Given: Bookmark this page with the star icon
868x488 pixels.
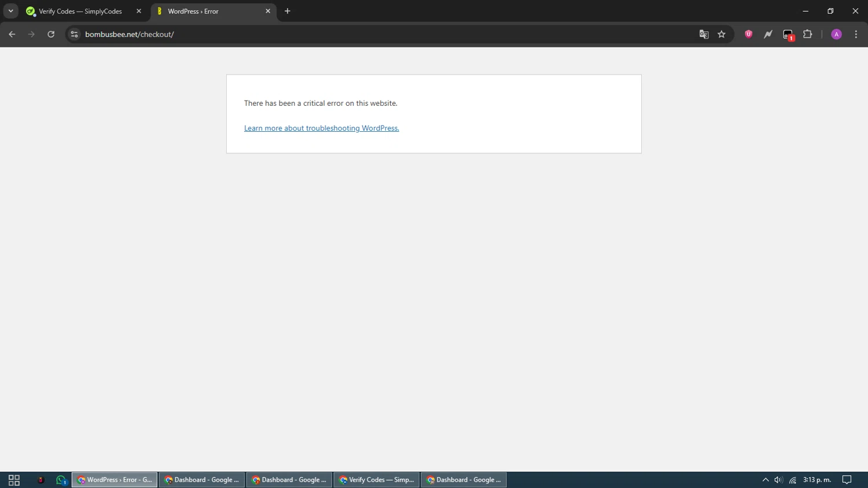Looking at the screenshot, I should [x=722, y=34].
